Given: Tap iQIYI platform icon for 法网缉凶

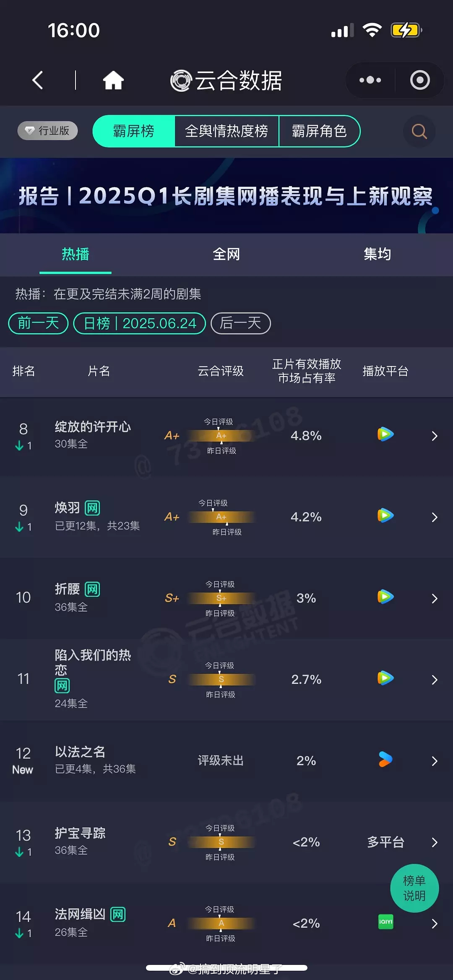Looking at the screenshot, I should 385,922.
